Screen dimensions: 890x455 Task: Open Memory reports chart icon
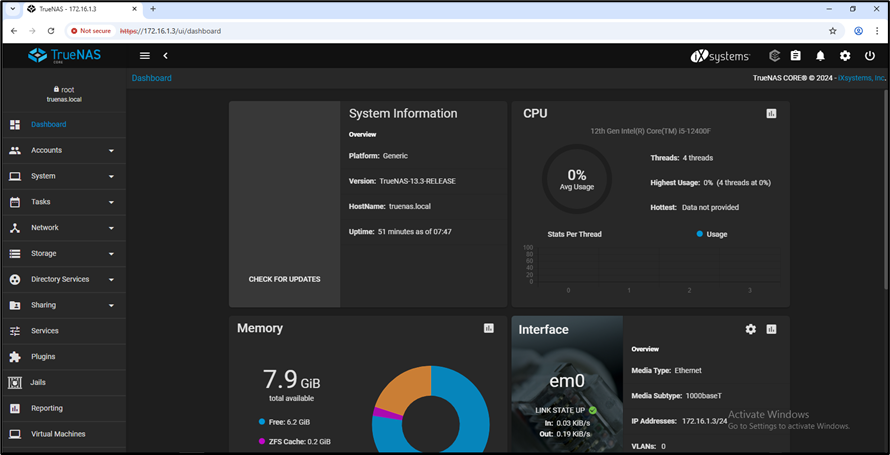(x=489, y=328)
